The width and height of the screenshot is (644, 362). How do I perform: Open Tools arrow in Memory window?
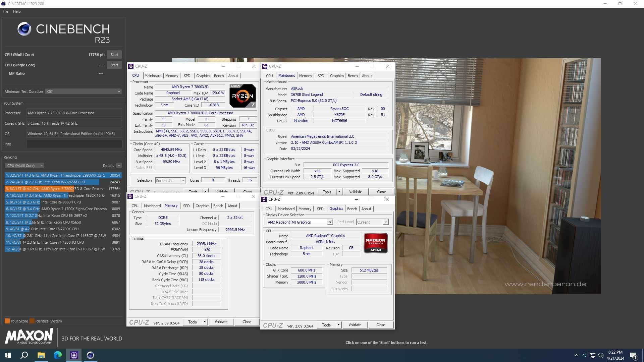[205, 322]
